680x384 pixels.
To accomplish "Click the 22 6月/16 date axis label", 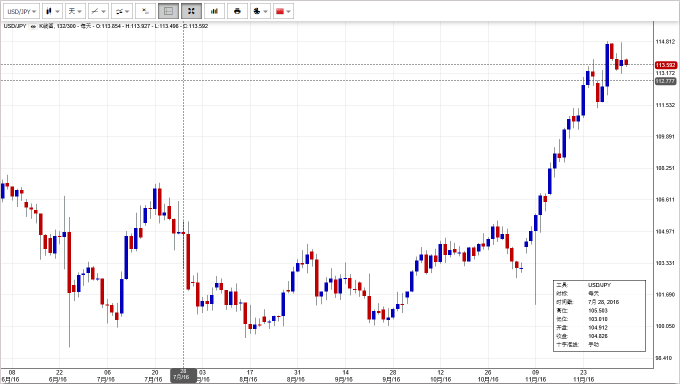I will point(59,376).
